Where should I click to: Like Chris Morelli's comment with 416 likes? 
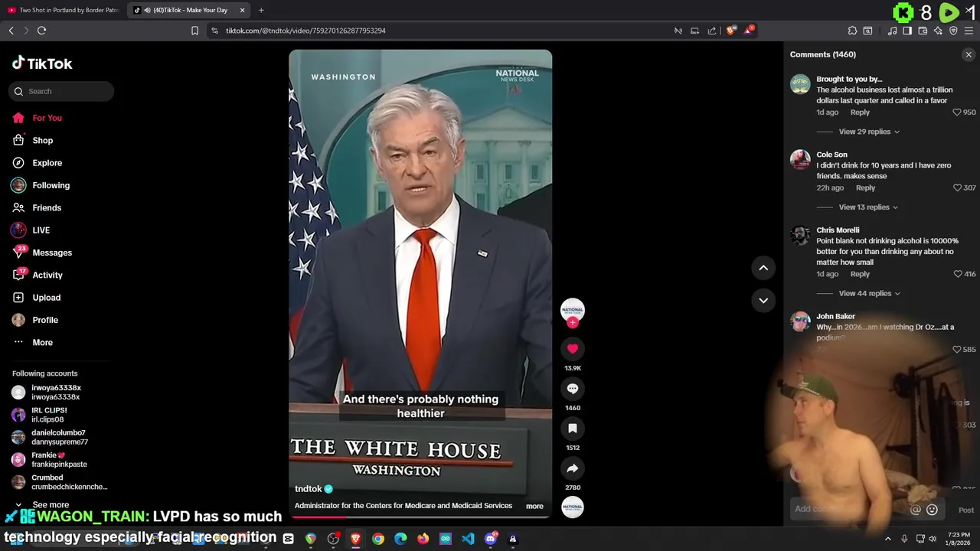coord(957,274)
